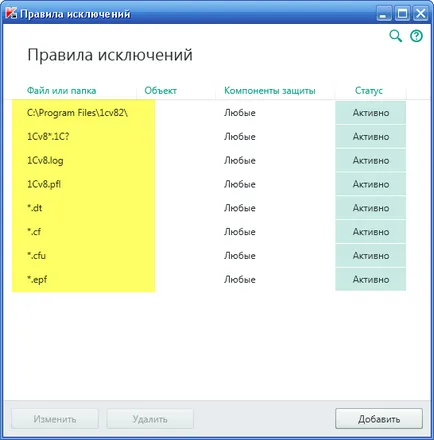Select the 1Cv8*.1C? exclusion row

pos(210,137)
